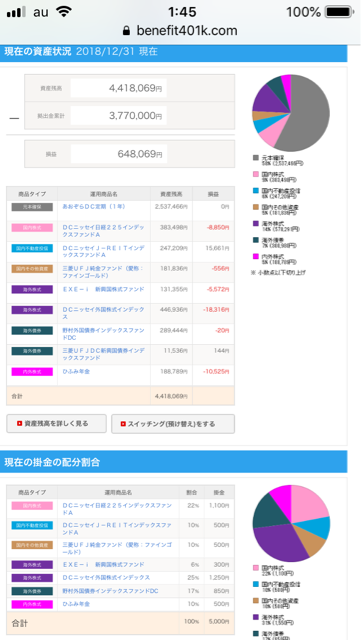Select the 22% allocation ratio
This screenshot has width=361, height=640.
(193, 506)
